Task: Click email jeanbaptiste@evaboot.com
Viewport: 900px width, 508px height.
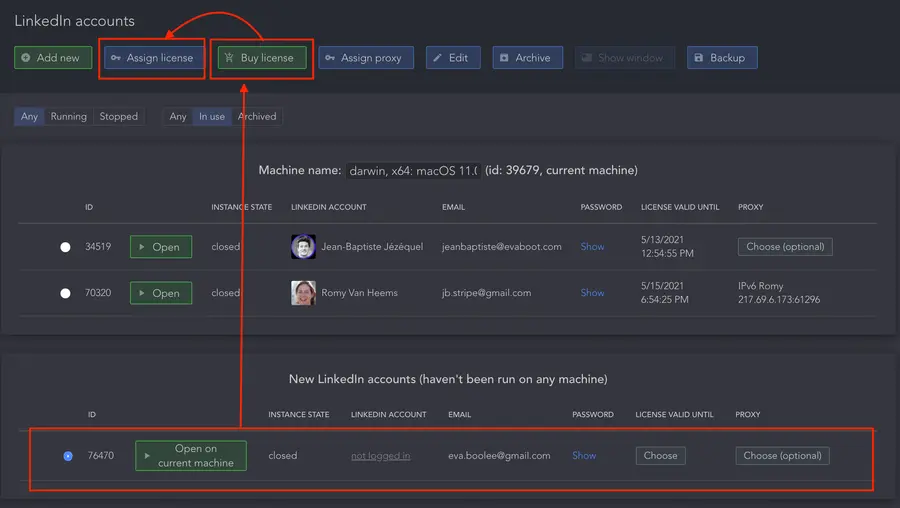Action: 502,247
